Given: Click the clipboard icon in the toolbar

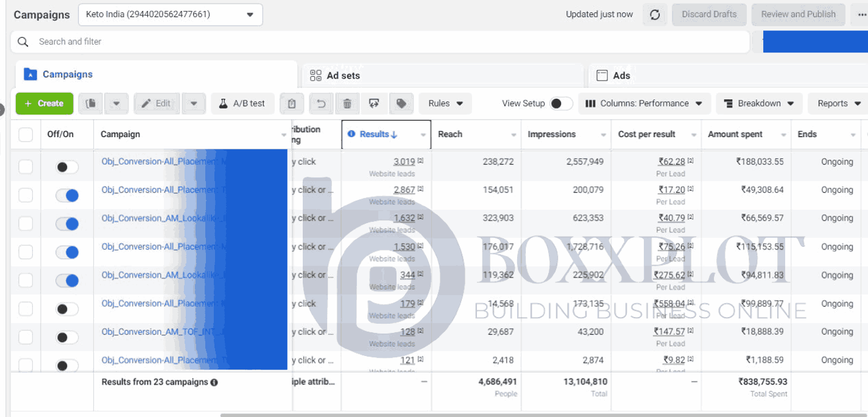Looking at the screenshot, I should 292,104.
